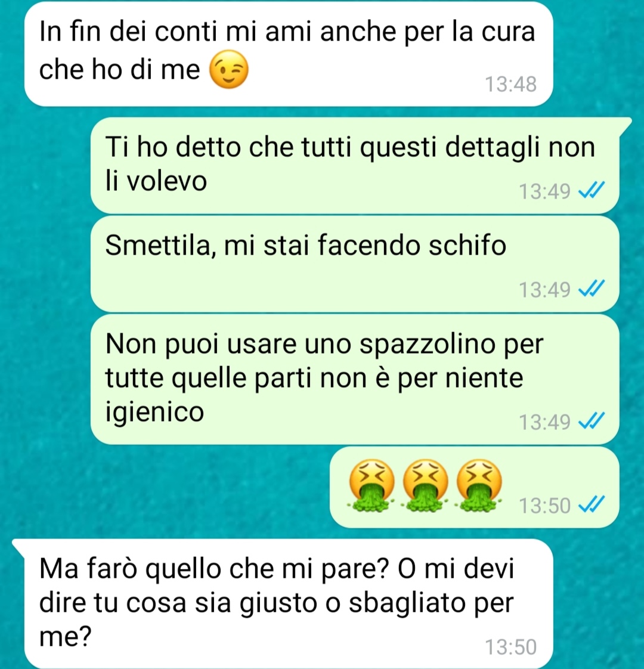The height and width of the screenshot is (669, 644).
Task: Click the middle vomiting face emoji
Action: click(425, 485)
